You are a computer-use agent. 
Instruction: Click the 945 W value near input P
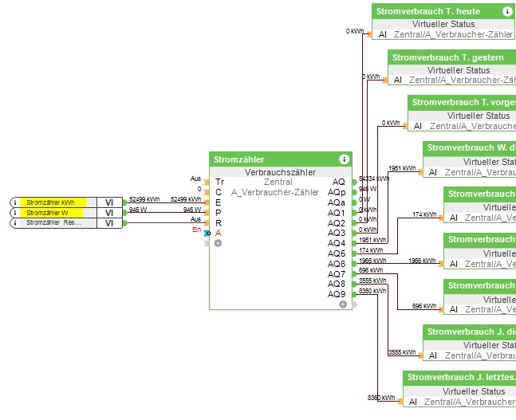(192, 210)
